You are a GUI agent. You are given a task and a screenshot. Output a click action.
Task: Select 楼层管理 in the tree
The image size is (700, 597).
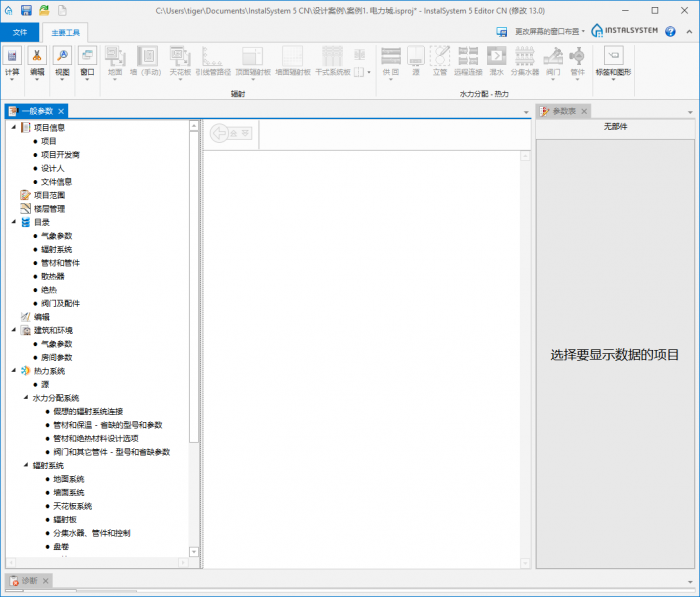coord(49,209)
